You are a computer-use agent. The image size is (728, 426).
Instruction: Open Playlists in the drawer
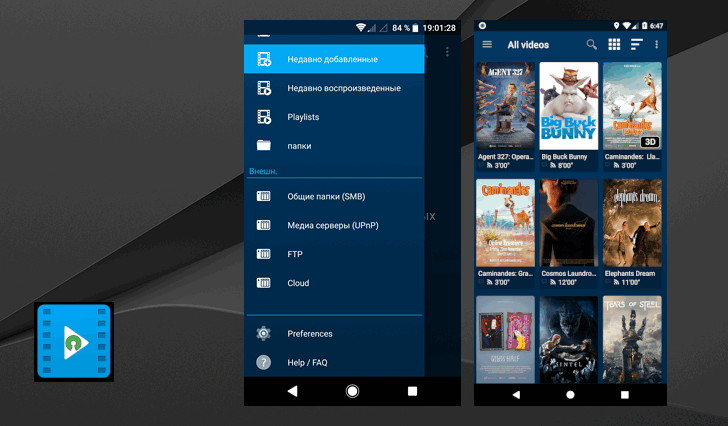click(x=334, y=117)
